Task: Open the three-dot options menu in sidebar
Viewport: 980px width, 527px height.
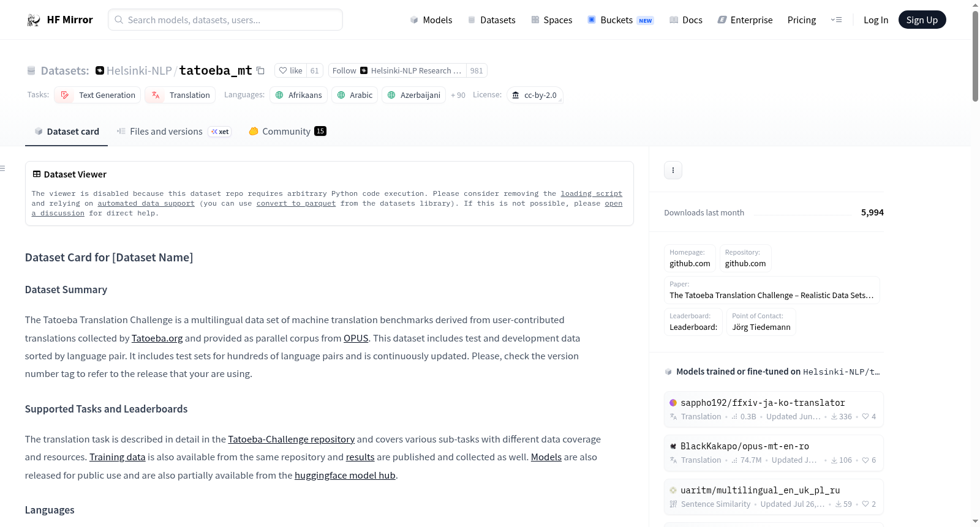Action: 673,170
